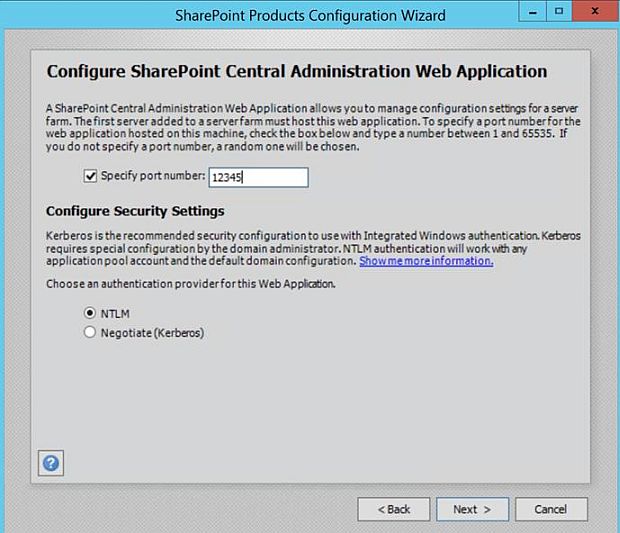The width and height of the screenshot is (620, 533).
Task: Click the Back button
Action: [394, 509]
